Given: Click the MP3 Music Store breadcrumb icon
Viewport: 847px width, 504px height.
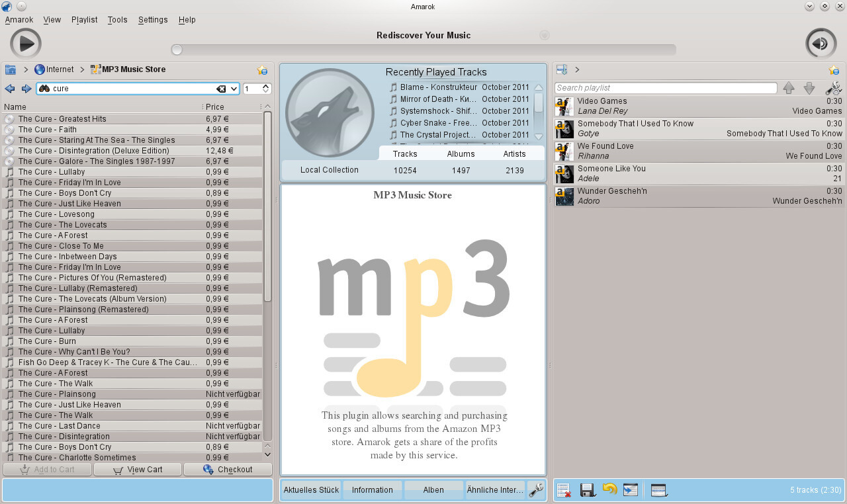Looking at the screenshot, I should point(95,69).
